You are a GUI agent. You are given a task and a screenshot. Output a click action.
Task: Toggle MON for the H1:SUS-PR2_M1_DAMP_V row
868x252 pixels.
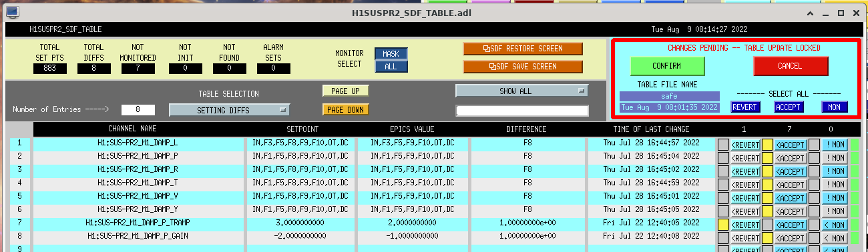click(x=835, y=198)
